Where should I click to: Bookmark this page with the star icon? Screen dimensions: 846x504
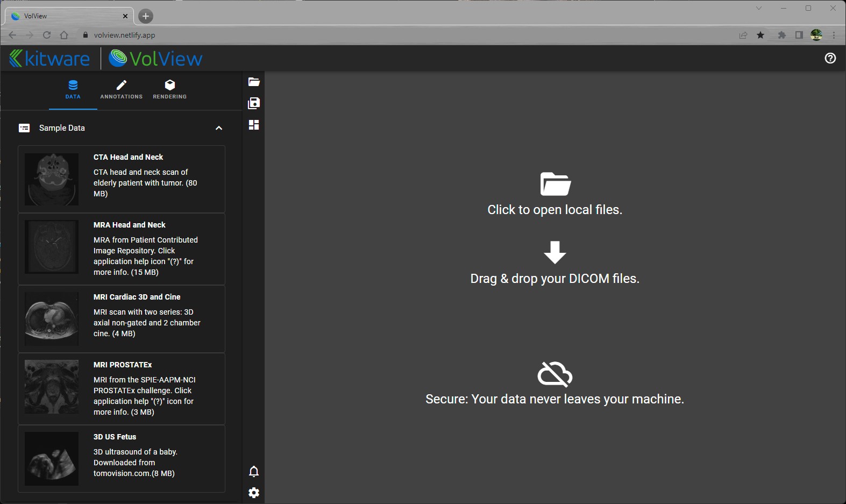click(x=760, y=35)
